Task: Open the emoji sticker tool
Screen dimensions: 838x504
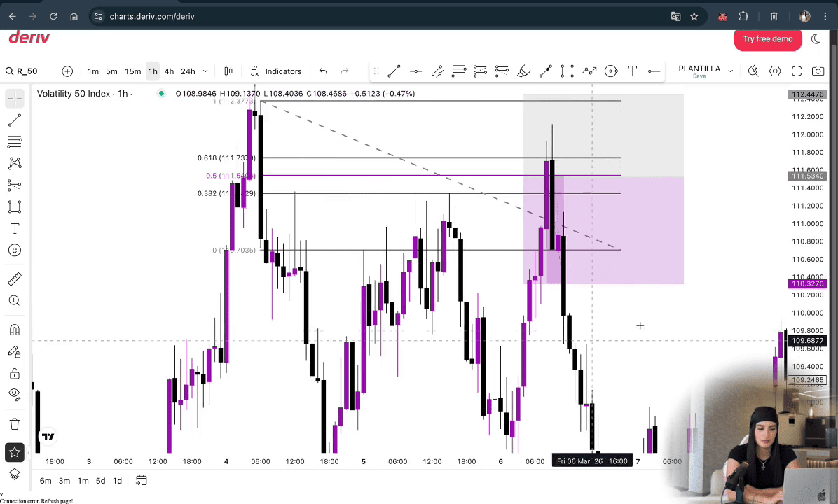Action: click(x=14, y=250)
